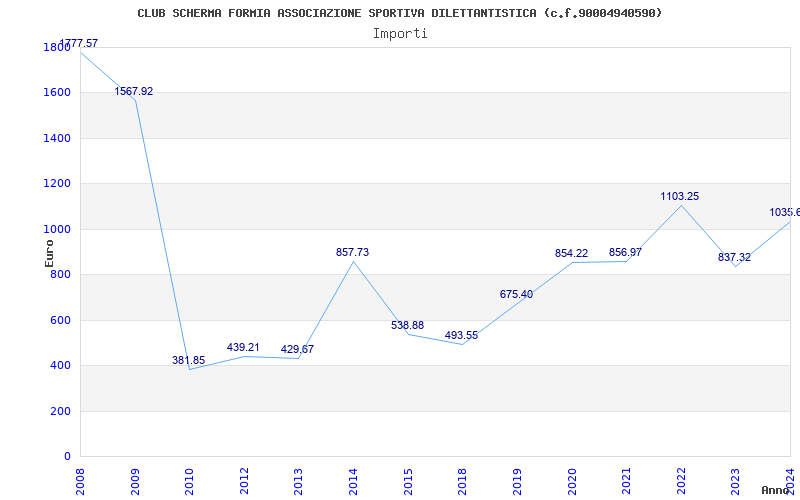Click the 2018 year tick label
The height and width of the screenshot is (500, 800).
coord(462,482)
